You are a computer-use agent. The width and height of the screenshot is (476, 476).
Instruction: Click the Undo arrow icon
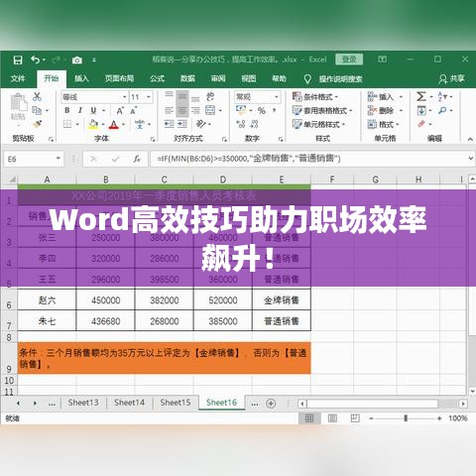tap(35, 59)
